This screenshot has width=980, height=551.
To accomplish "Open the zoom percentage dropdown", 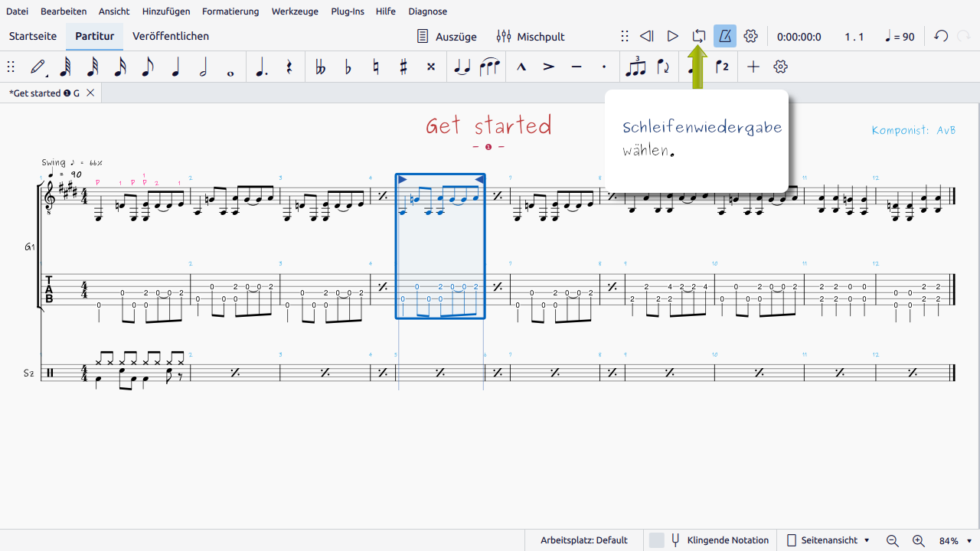I will coord(955,540).
